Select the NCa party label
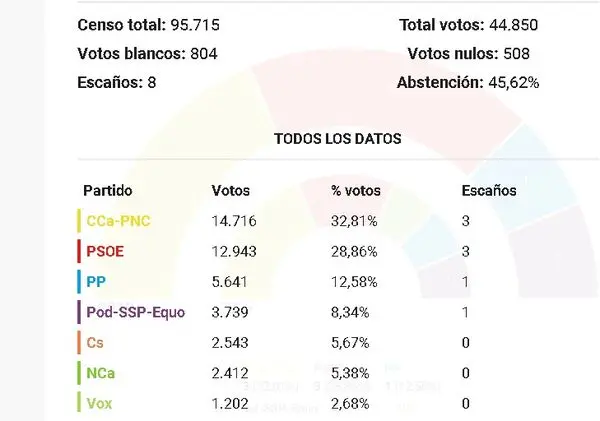Viewport: 600px width, 421px height. coord(101,373)
